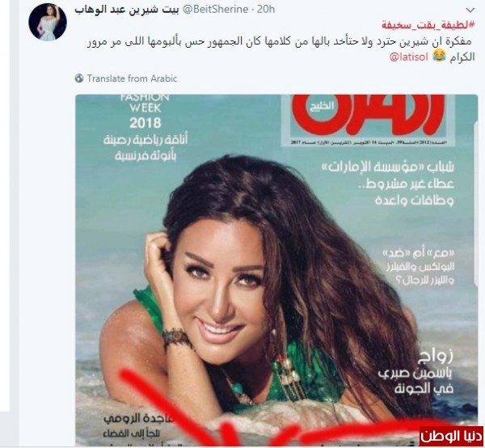This screenshot has height=448, width=485.
Task: Click the مؤسسة الإمارات cover headline
Action: click(x=386, y=183)
